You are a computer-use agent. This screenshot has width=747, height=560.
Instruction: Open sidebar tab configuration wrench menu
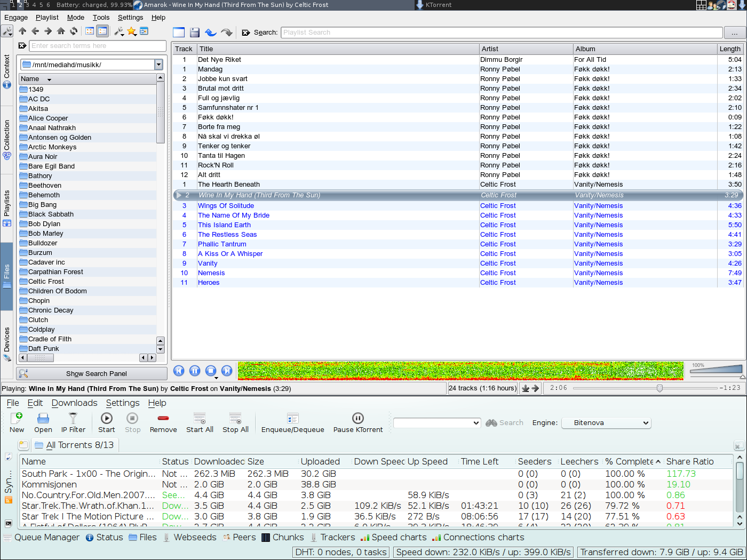[6, 31]
